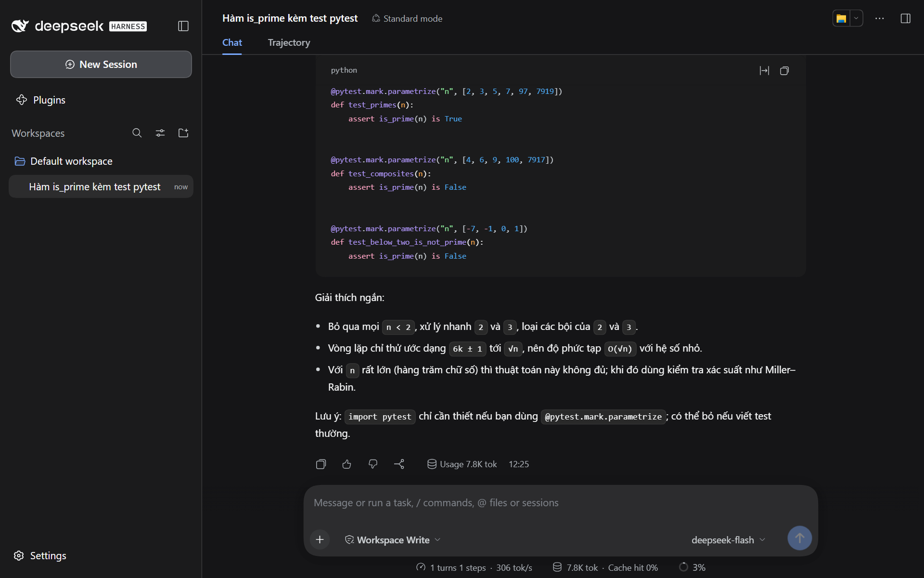Click the session title in header

coord(290,19)
